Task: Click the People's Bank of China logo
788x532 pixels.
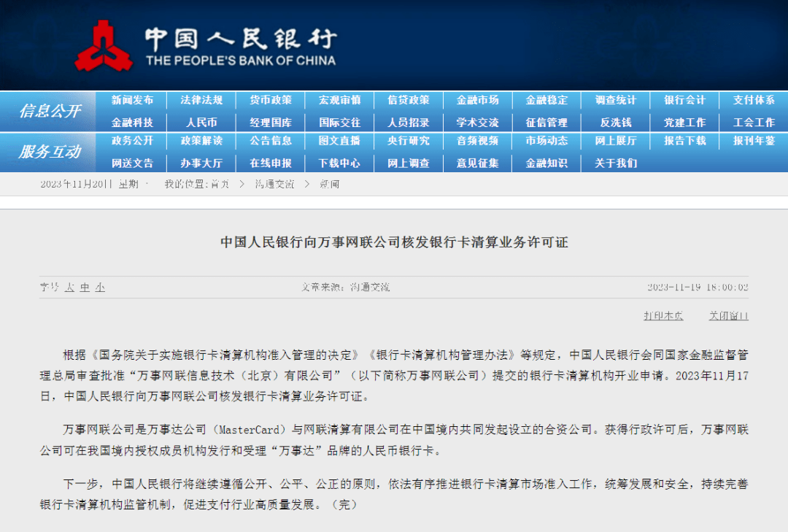Action: (x=103, y=46)
